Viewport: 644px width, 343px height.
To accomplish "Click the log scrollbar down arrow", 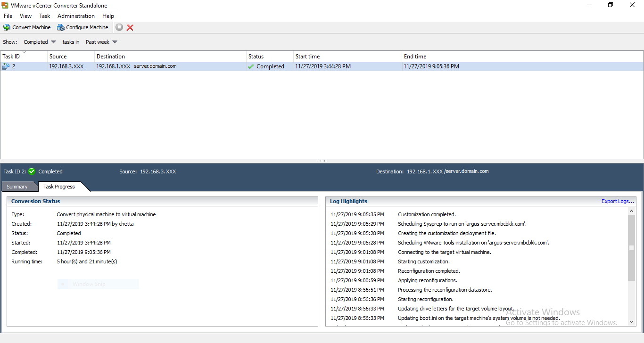I will coord(632,322).
